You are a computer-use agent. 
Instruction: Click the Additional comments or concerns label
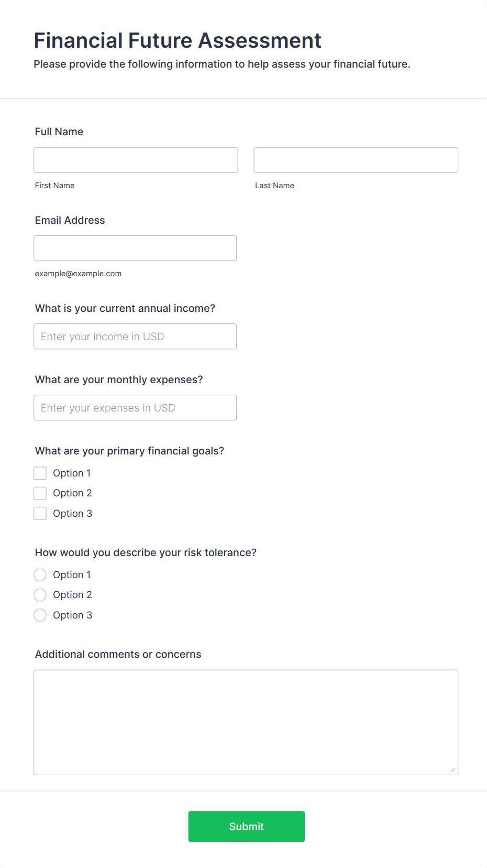118,654
